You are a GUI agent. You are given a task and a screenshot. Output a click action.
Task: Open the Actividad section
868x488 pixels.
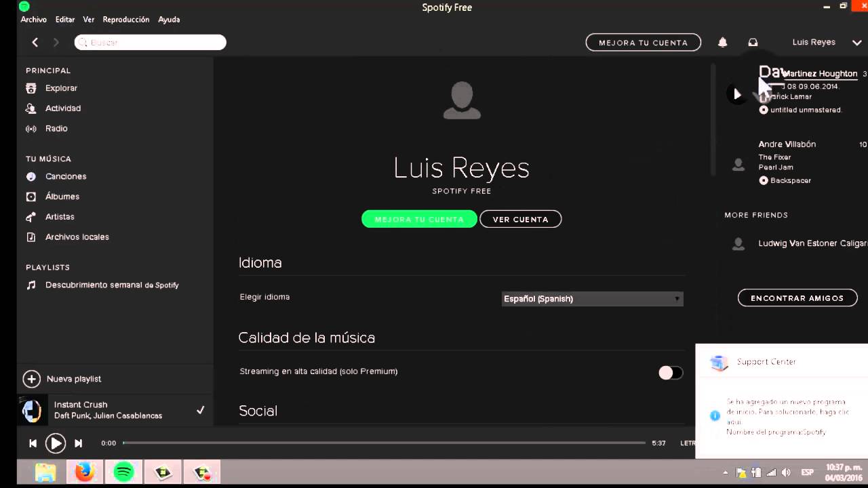pos(63,108)
